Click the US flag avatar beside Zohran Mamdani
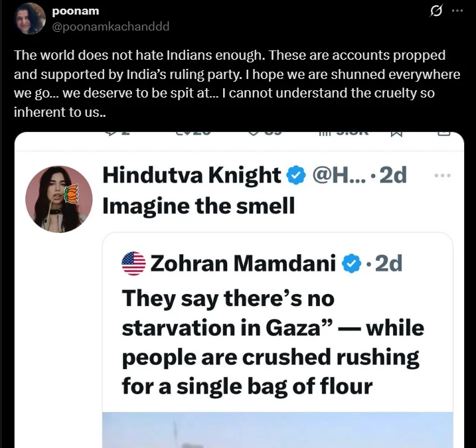 tap(133, 263)
